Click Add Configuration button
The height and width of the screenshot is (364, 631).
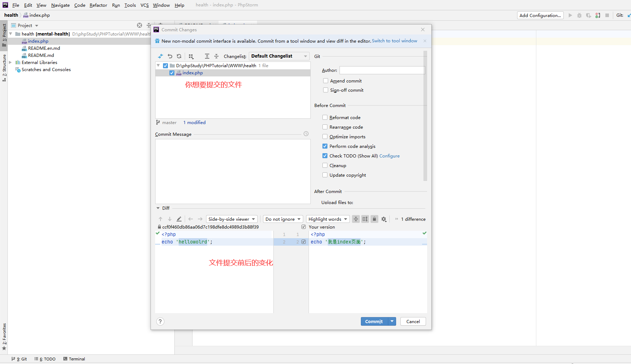[540, 15]
